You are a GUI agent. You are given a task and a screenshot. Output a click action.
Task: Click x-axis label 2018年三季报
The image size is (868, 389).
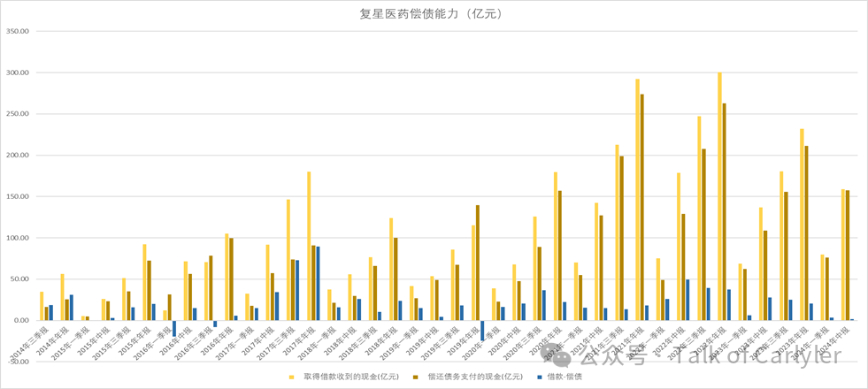coord(357,342)
